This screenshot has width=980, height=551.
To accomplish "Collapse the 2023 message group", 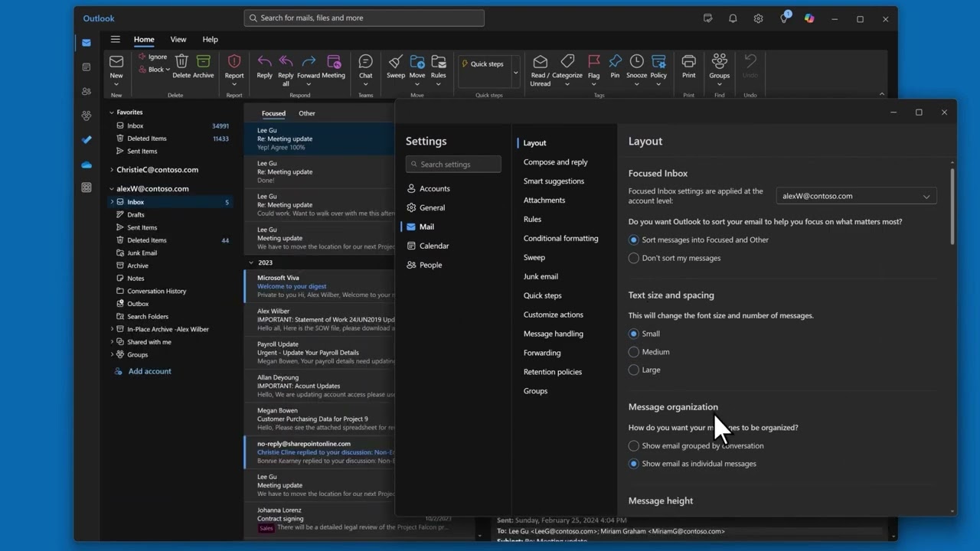I will tap(251, 262).
